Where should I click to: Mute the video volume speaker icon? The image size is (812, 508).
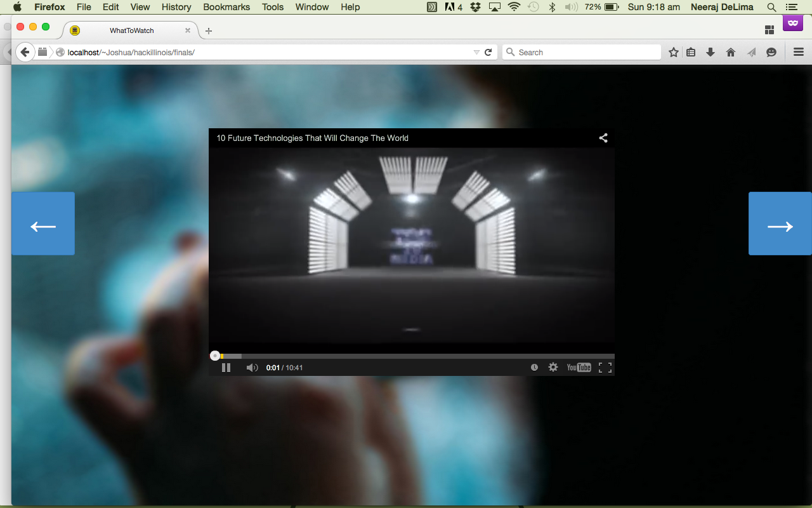252,368
